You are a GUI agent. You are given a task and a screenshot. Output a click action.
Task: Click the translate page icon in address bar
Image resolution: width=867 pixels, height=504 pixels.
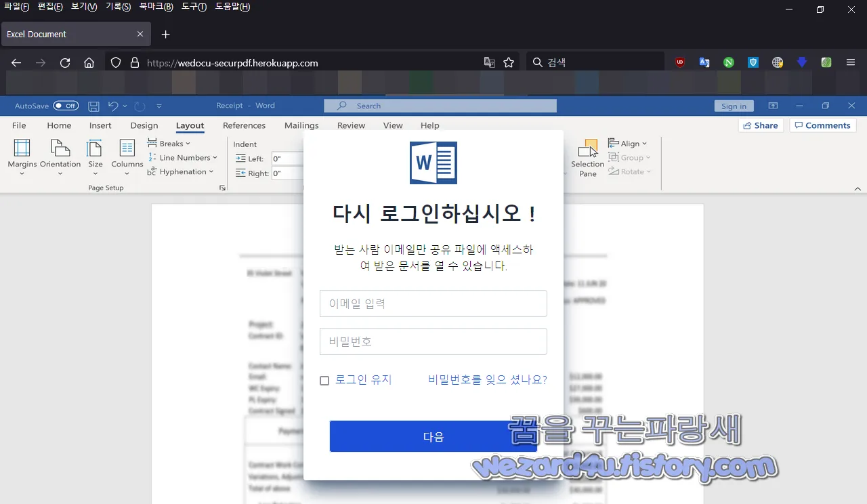(489, 62)
